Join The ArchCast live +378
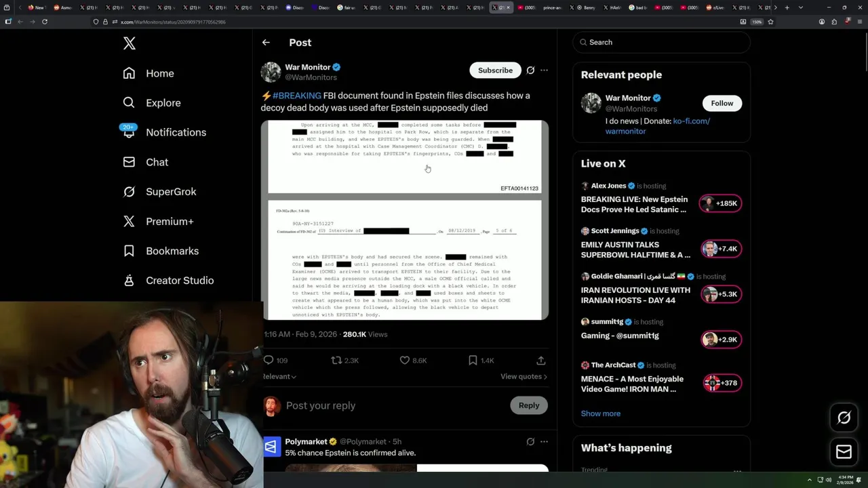 coord(721,383)
